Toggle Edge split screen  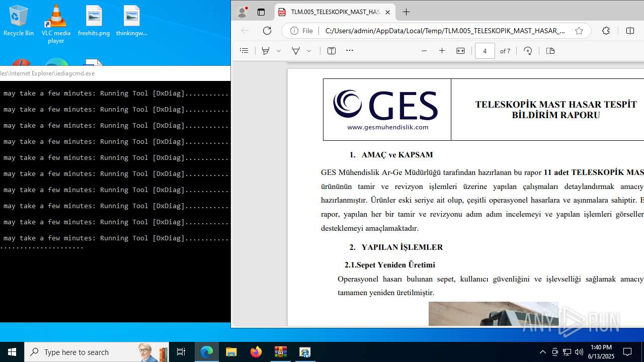point(630,31)
